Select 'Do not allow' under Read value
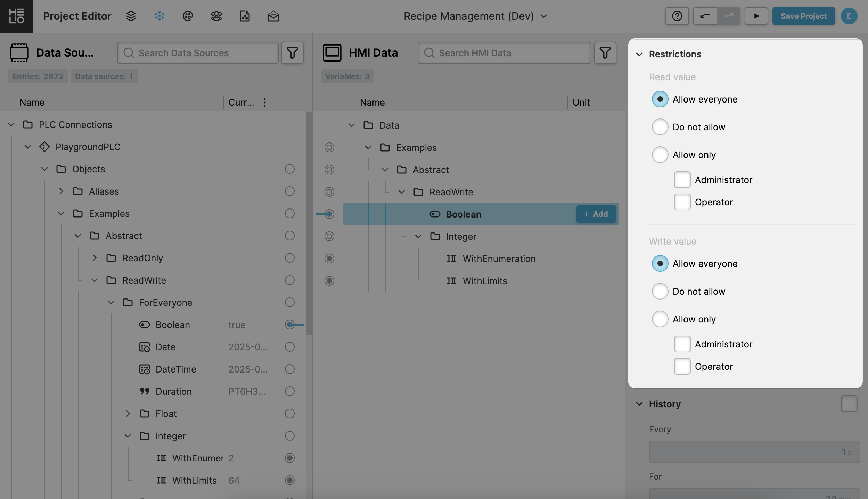The width and height of the screenshot is (868, 499). click(x=660, y=127)
